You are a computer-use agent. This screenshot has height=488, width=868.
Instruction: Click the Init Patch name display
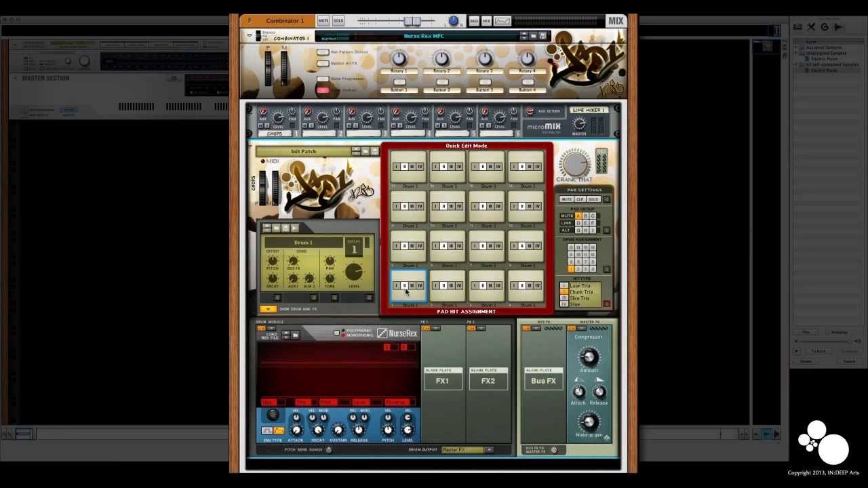pos(303,151)
